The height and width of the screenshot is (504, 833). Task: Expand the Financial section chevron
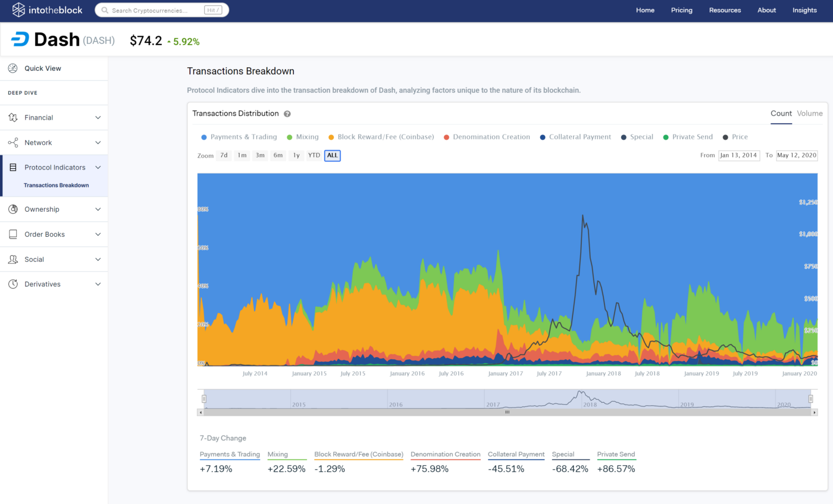pos(98,118)
